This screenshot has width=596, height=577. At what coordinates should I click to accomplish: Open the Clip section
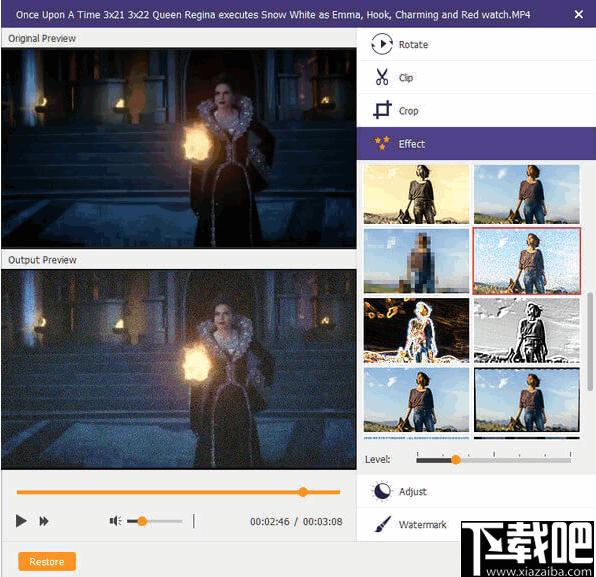coord(476,77)
